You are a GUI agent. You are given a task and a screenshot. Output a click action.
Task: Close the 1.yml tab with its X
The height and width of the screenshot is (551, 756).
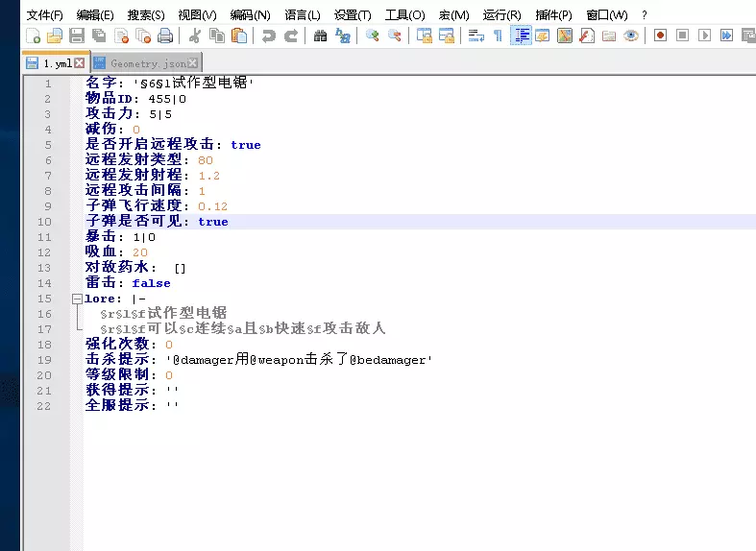coord(80,63)
